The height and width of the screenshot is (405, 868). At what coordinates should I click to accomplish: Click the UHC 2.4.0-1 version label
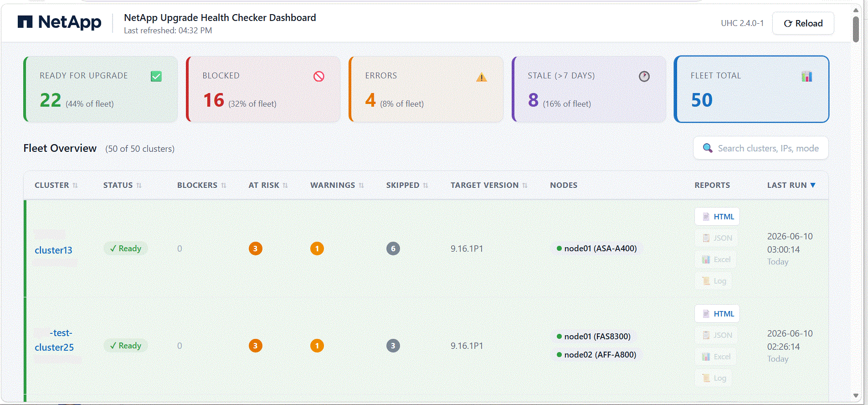click(742, 23)
